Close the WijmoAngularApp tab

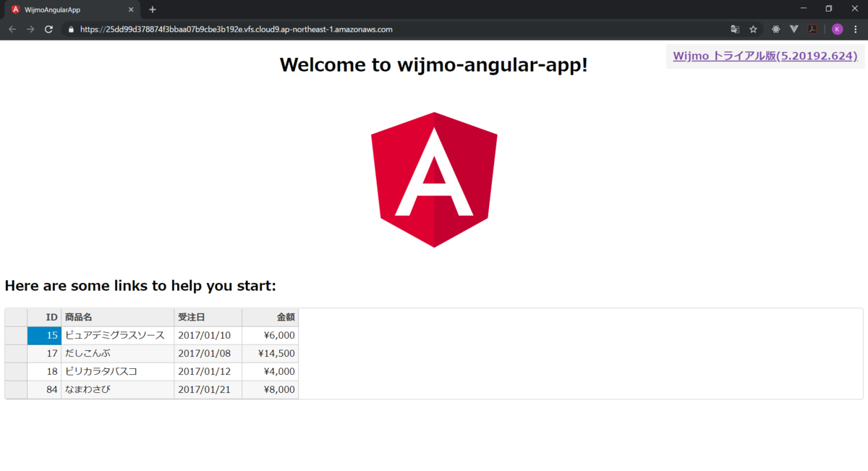point(131,10)
